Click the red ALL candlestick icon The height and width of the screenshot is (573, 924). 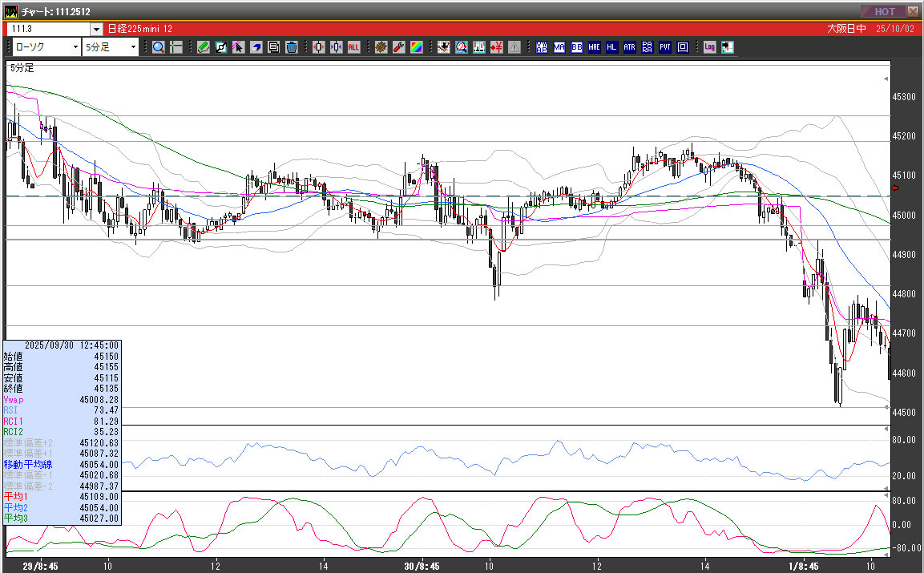[x=353, y=47]
